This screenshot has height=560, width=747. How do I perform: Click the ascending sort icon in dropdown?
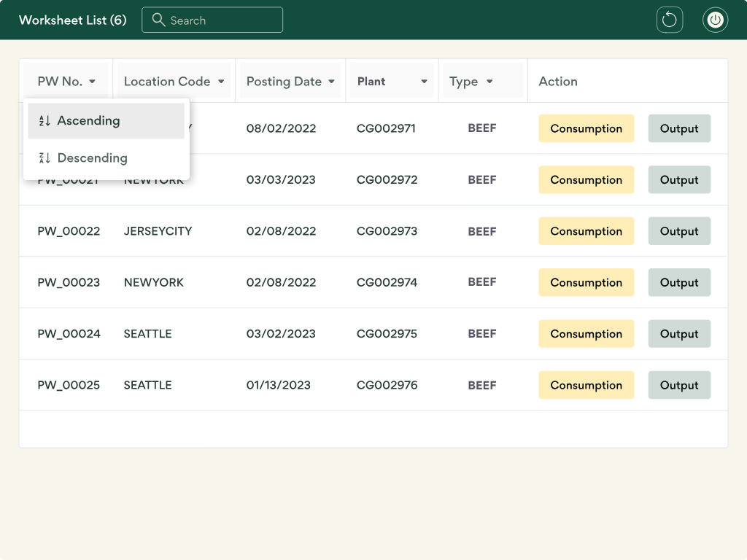click(x=43, y=120)
